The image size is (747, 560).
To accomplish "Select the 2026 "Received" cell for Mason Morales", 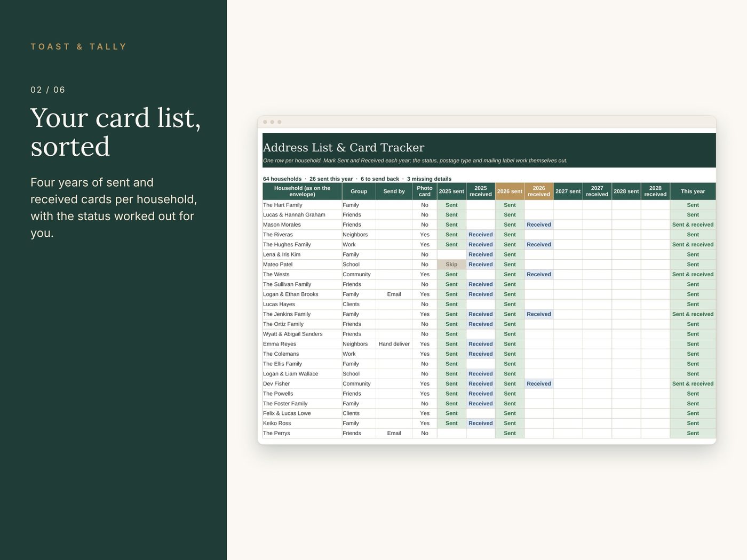I will pyautogui.click(x=539, y=225).
